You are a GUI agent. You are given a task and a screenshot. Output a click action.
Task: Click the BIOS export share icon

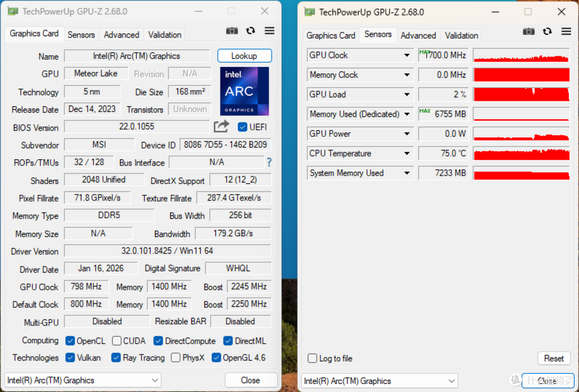tap(221, 127)
